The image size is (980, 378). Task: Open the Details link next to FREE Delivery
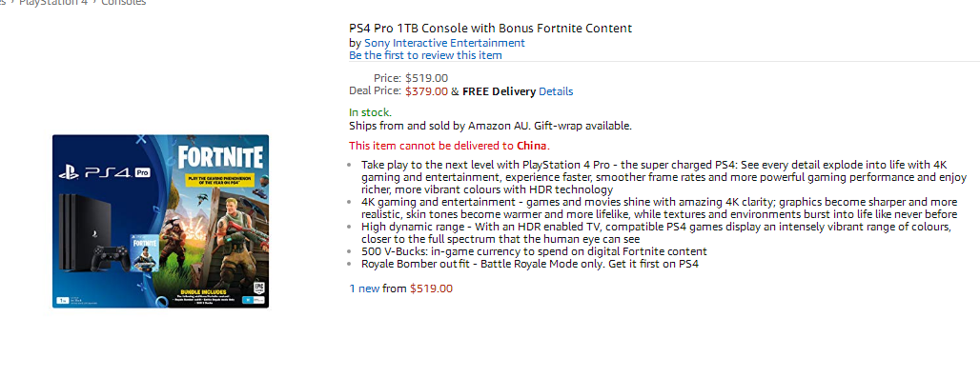click(x=556, y=91)
